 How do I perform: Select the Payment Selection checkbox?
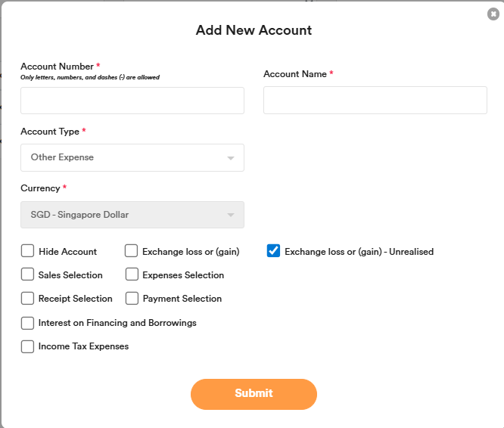click(x=132, y=298)
